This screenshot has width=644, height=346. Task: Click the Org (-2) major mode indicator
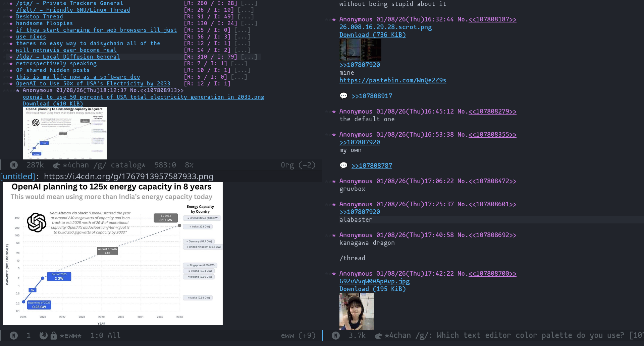tap(298, 165)
